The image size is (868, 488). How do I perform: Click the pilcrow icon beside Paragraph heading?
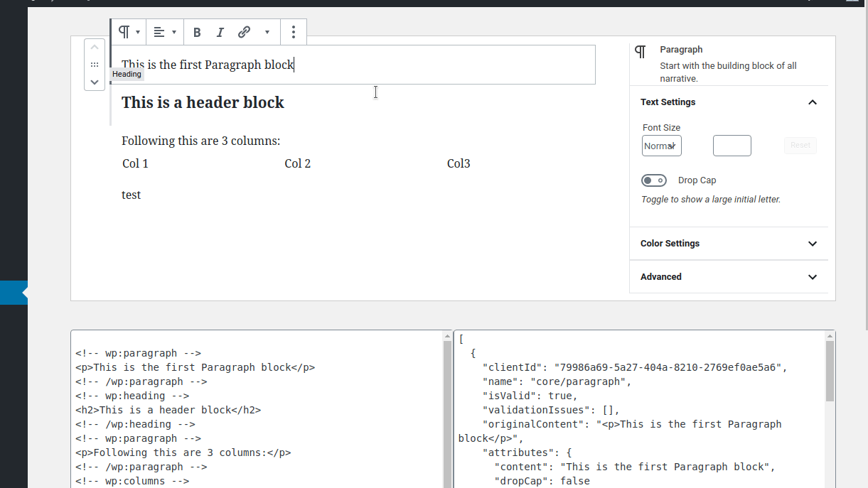point(640,51)
